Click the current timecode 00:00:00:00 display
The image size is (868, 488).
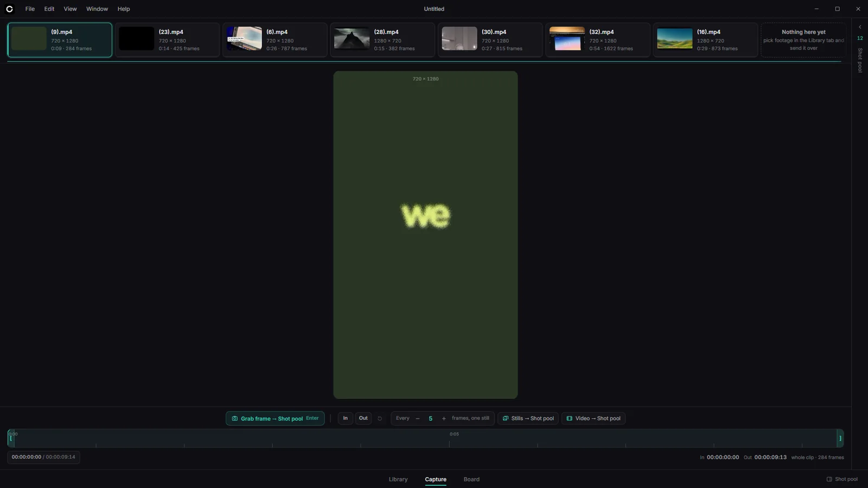click(27, 457)
